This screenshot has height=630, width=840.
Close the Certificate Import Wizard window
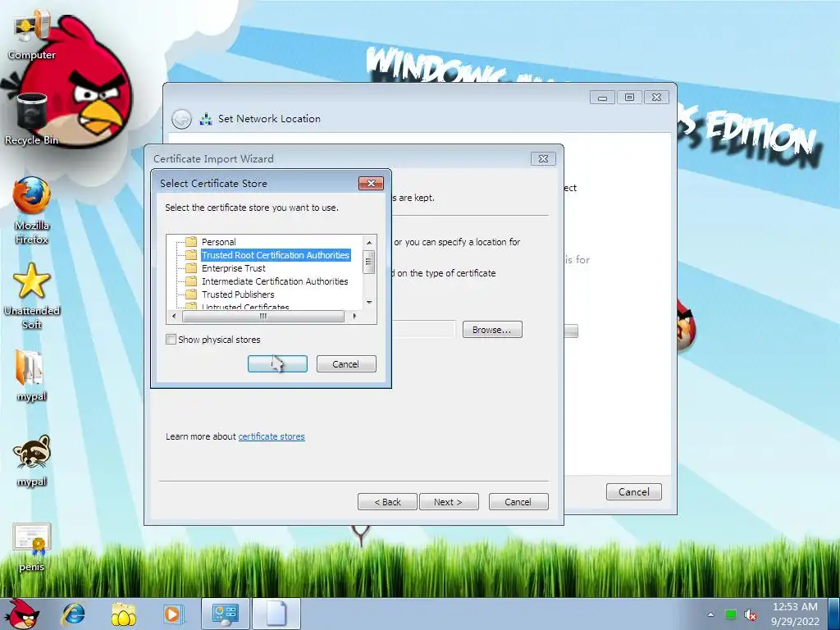click(543, 158)
